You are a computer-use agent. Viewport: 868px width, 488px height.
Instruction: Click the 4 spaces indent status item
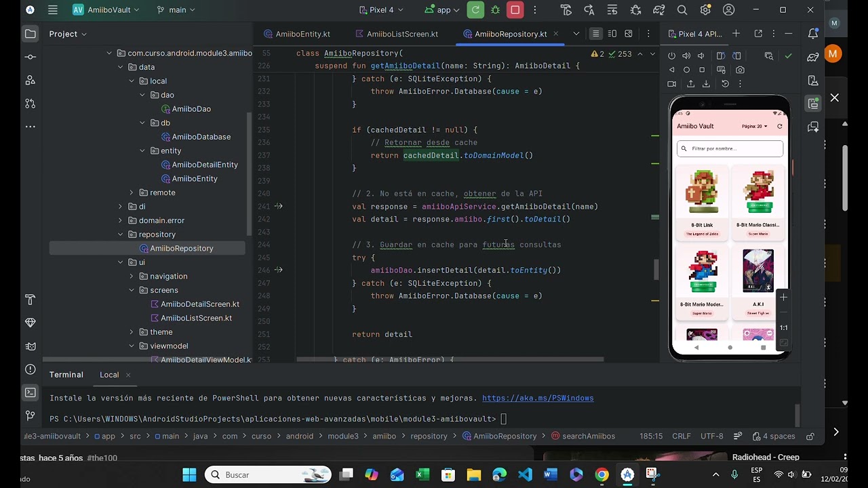pos(773,436)
